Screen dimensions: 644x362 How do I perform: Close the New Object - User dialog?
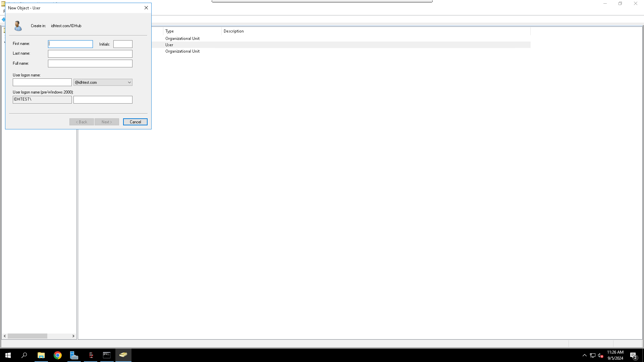(146, 8)
